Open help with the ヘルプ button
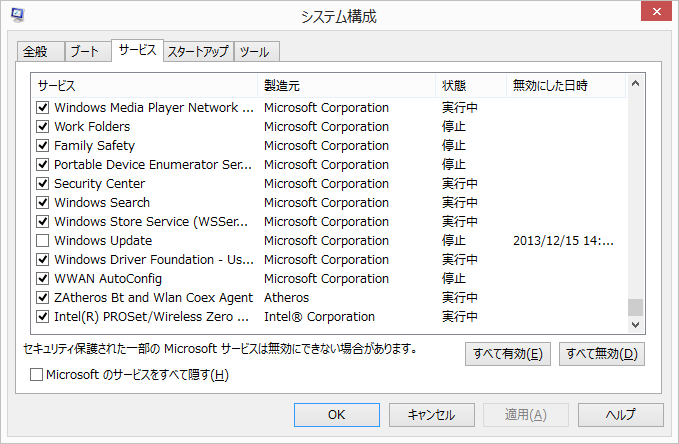 (x=621, y=415)
